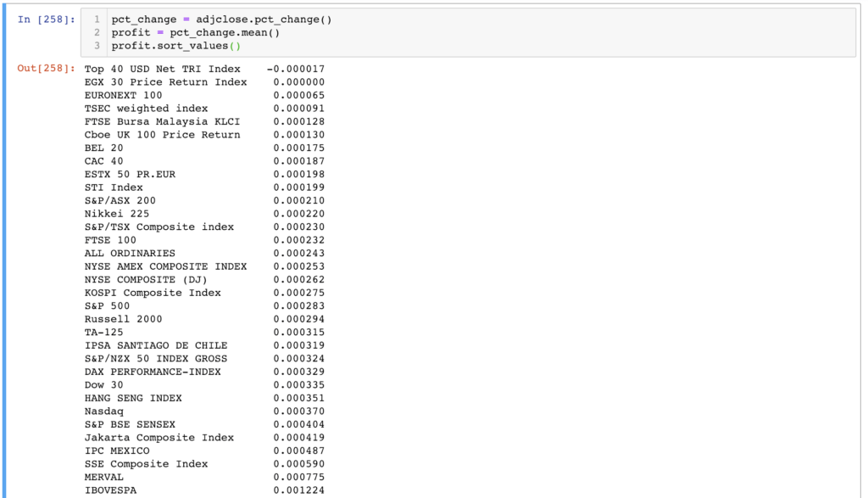
Task: Click the NYSE AMEX COMPOSITE INDEX row
Action: pyautogui.click(x=204, y=266)
